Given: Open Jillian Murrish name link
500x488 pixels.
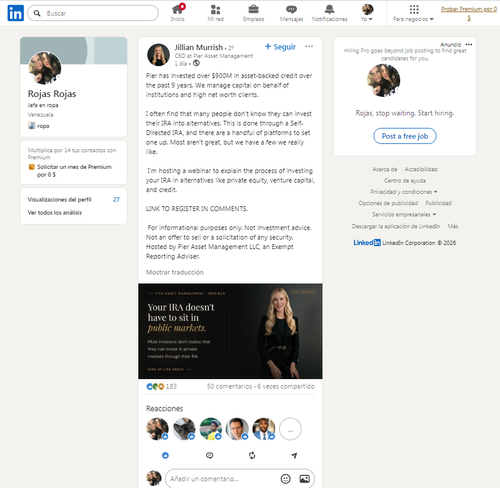Looking at the screenshot, I should 199,47.
